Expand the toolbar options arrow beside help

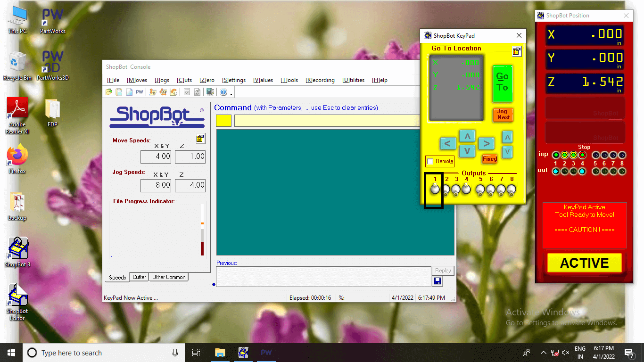pos(231,94)
